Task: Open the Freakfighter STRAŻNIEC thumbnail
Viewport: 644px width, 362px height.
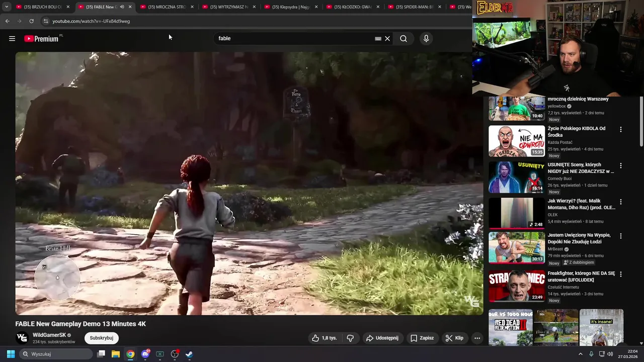Action: click(517, 286)
